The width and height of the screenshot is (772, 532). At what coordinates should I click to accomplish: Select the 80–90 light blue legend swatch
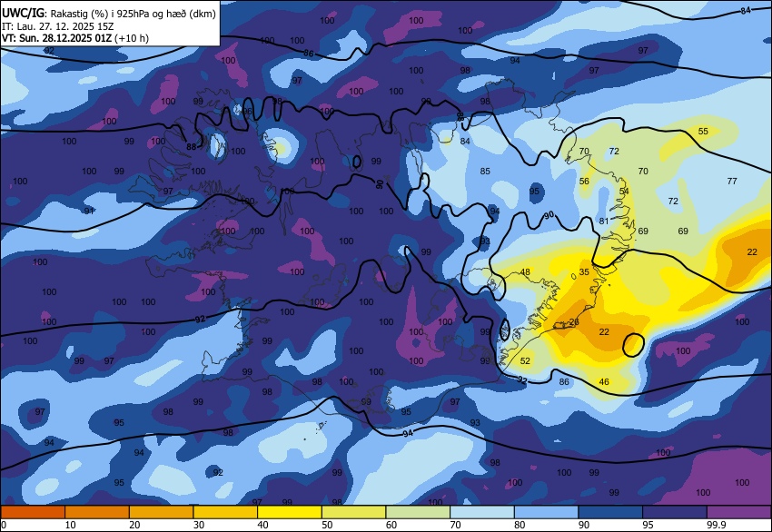tap(547, 512)
